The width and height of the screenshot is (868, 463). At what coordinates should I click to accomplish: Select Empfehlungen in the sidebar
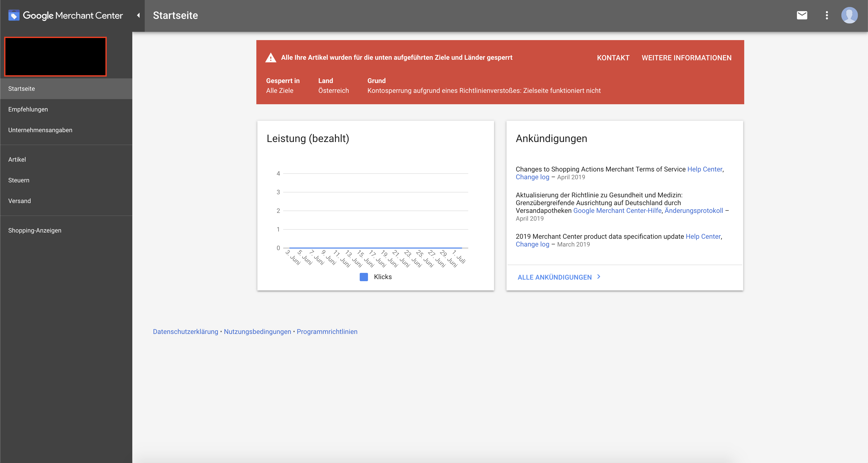tap(28, 109)
